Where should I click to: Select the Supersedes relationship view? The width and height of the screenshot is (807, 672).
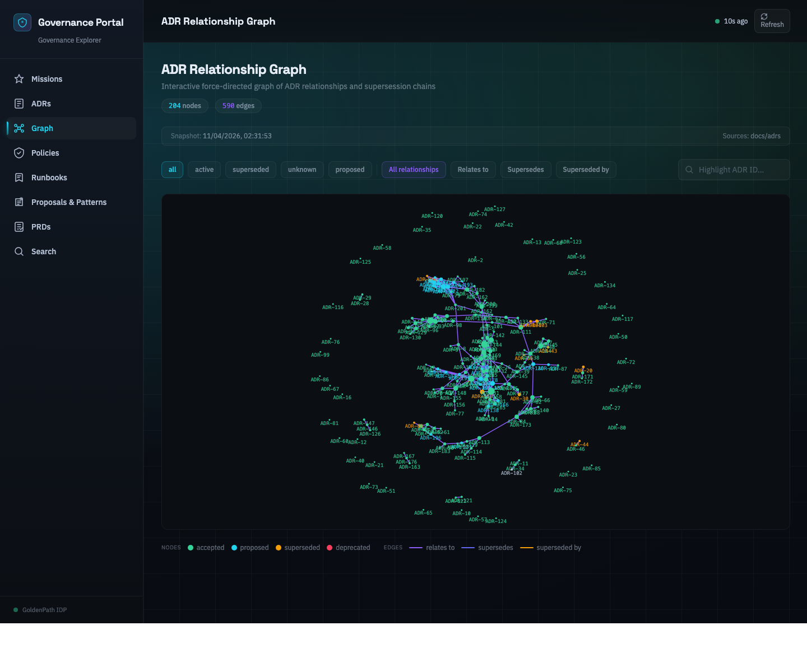[526, 169]
